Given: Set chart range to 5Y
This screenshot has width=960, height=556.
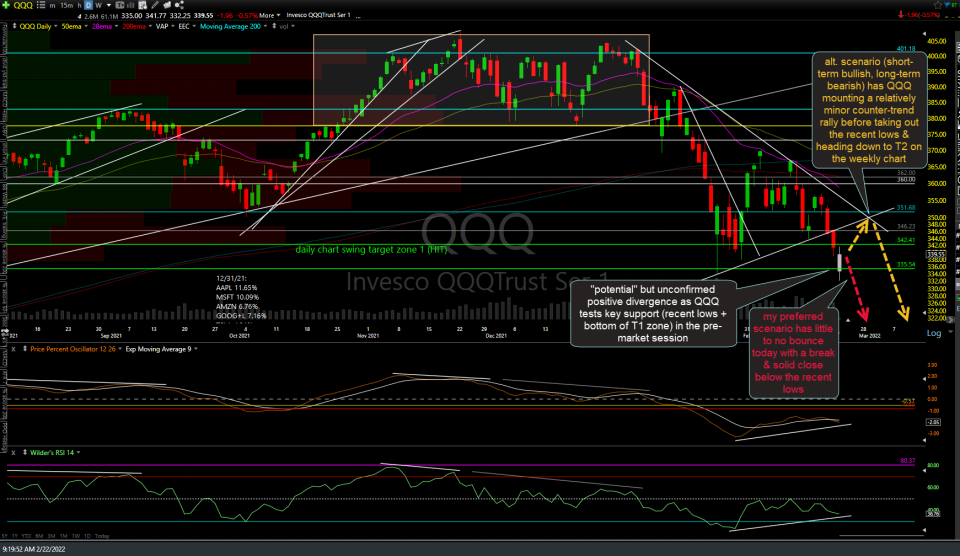Looking at the screenshot, I should (x=5, y=536).
